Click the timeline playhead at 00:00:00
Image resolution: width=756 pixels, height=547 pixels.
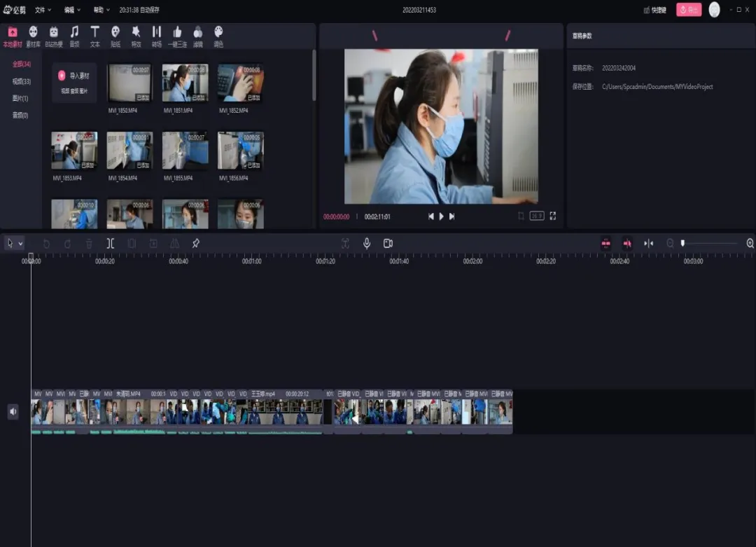click(31, 257)
